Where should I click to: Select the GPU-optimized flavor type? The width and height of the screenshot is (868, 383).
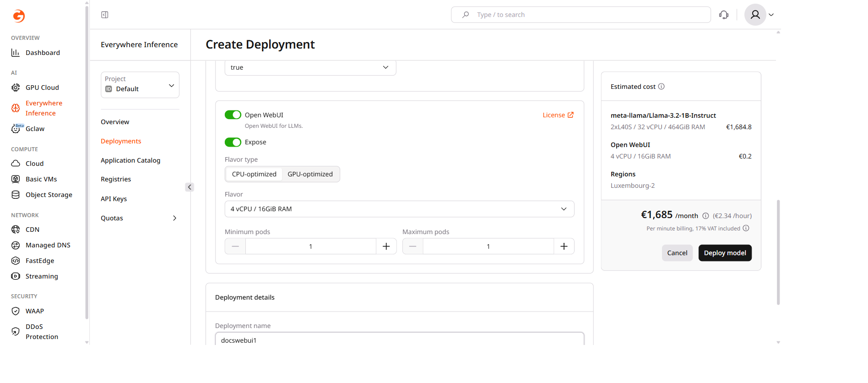coord(310,174)
